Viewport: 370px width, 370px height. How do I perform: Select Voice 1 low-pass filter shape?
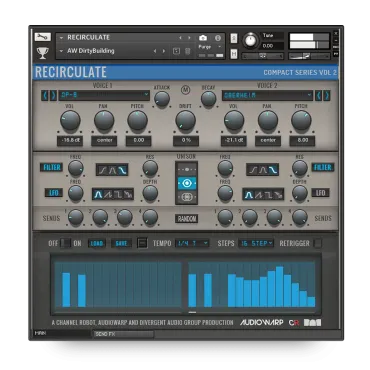[122, 170]
